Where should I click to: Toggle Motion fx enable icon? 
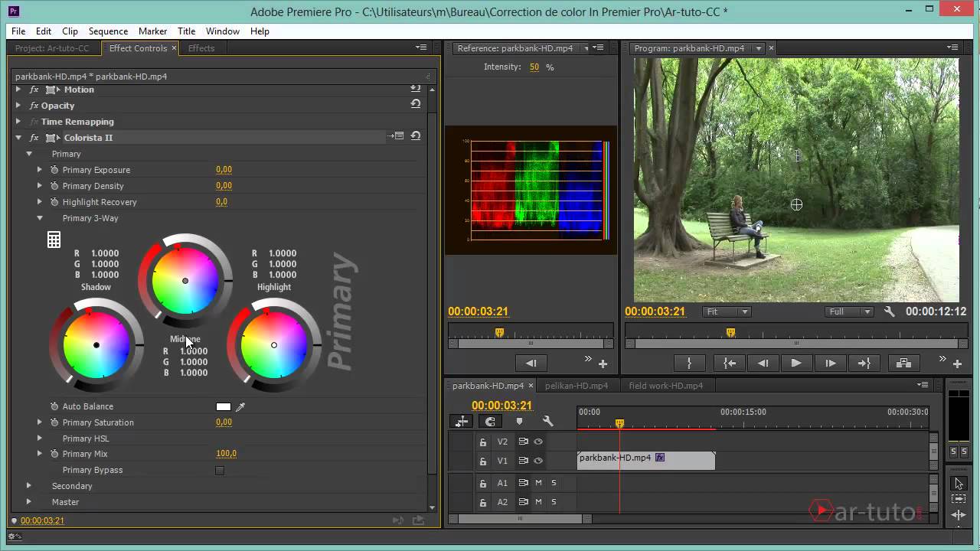(34, 90)
